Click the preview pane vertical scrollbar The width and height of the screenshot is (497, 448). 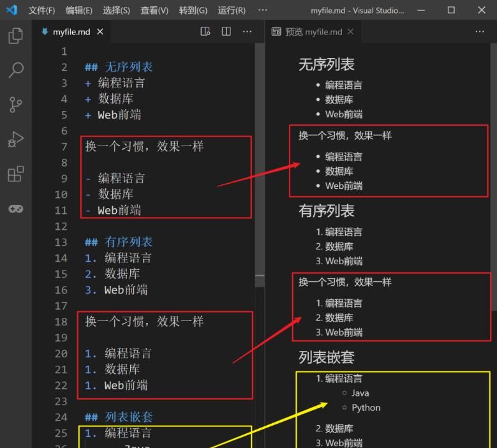[494, 177]
